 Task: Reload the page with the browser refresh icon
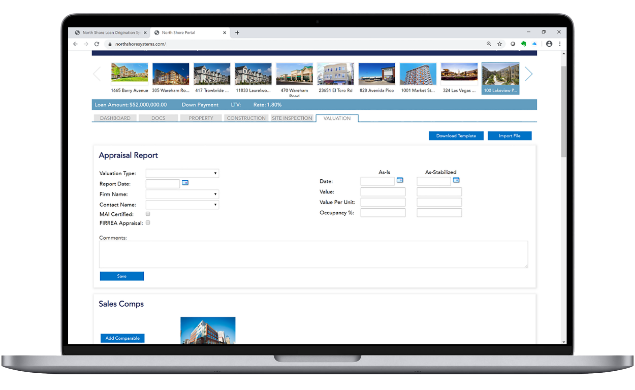click(x=97, y=44)
